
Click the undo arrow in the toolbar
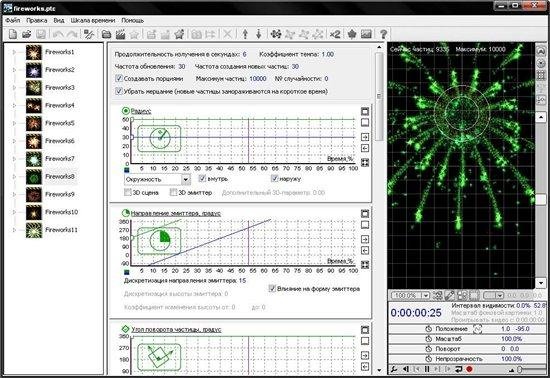pos(58,34)
